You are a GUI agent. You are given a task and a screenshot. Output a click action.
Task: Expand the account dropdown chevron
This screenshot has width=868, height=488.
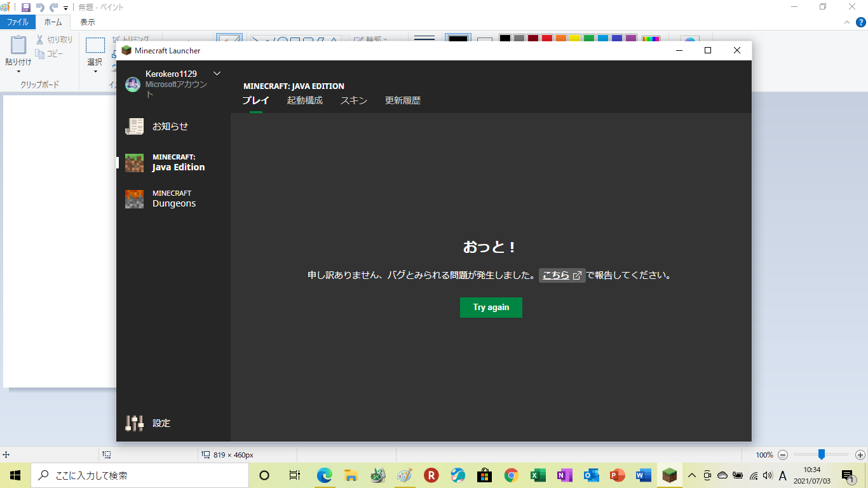point(217,74)
